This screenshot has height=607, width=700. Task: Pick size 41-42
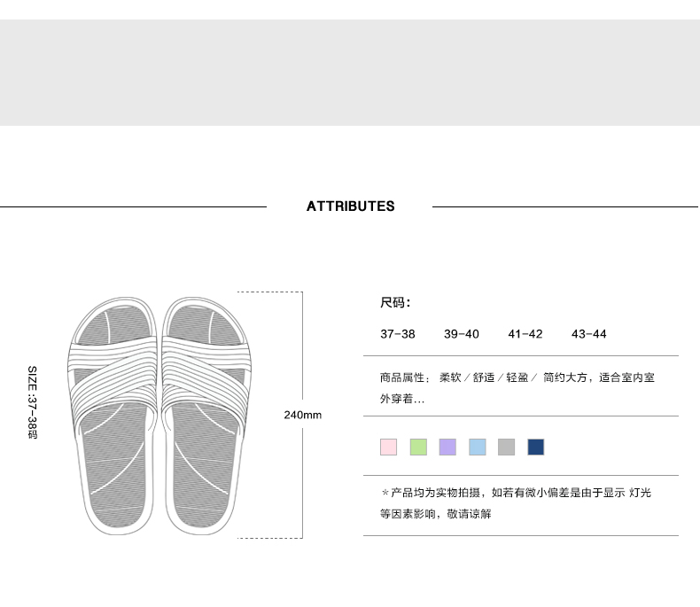(525, 334)
